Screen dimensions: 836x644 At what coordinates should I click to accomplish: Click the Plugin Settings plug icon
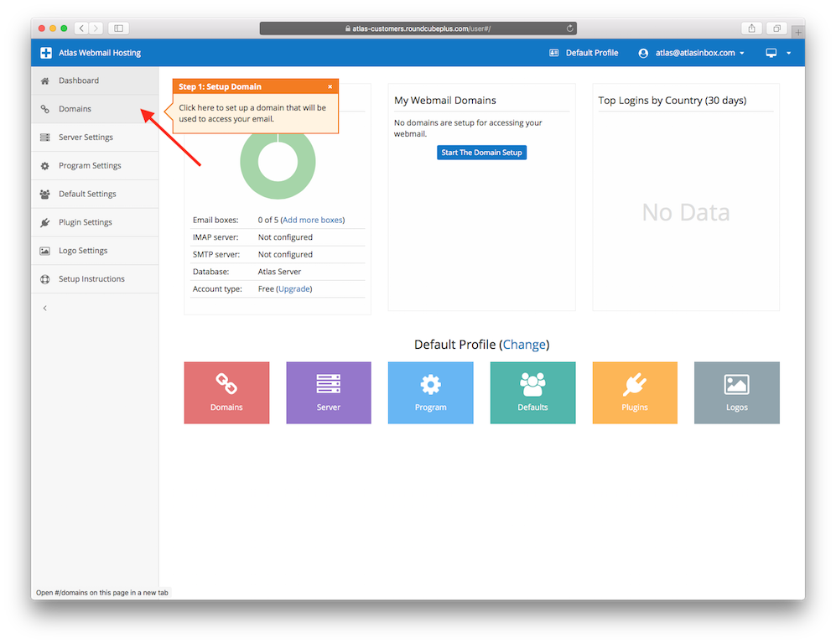[x=44, y=222]
